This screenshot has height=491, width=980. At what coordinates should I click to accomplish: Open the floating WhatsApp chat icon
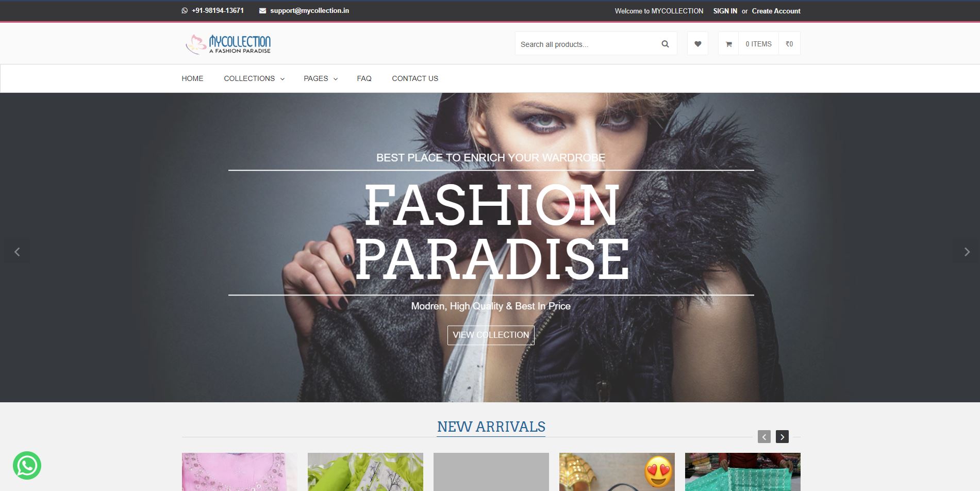click(x=27, y=466)
